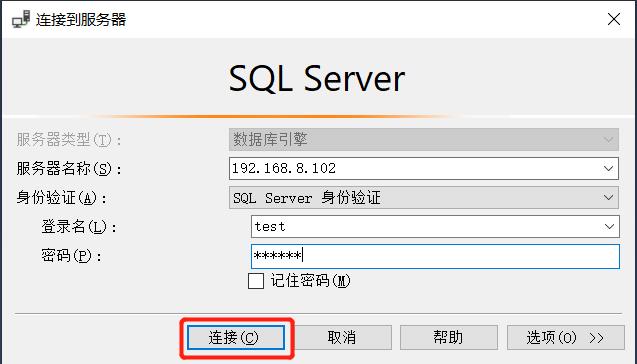
Task: Click the 取消 button
Action: (342, 338)
